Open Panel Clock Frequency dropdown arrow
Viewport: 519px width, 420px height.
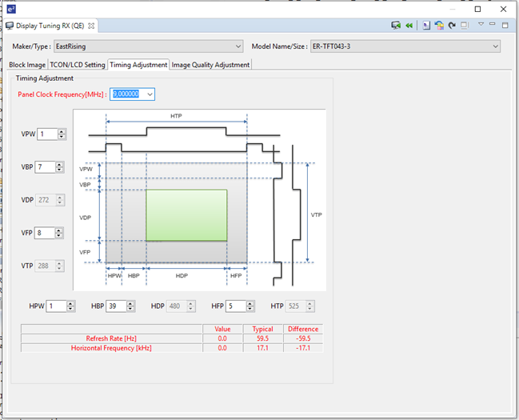point(150,94)
